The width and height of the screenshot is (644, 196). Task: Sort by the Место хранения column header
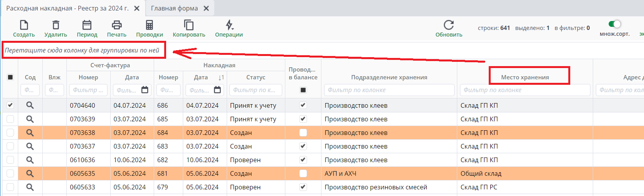525,77
